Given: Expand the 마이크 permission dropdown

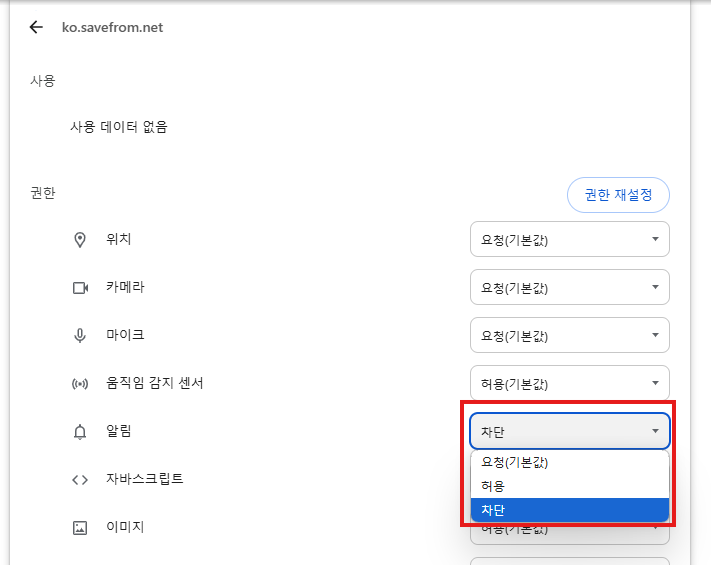Looking at the screenshot, I should coord(569,335).
